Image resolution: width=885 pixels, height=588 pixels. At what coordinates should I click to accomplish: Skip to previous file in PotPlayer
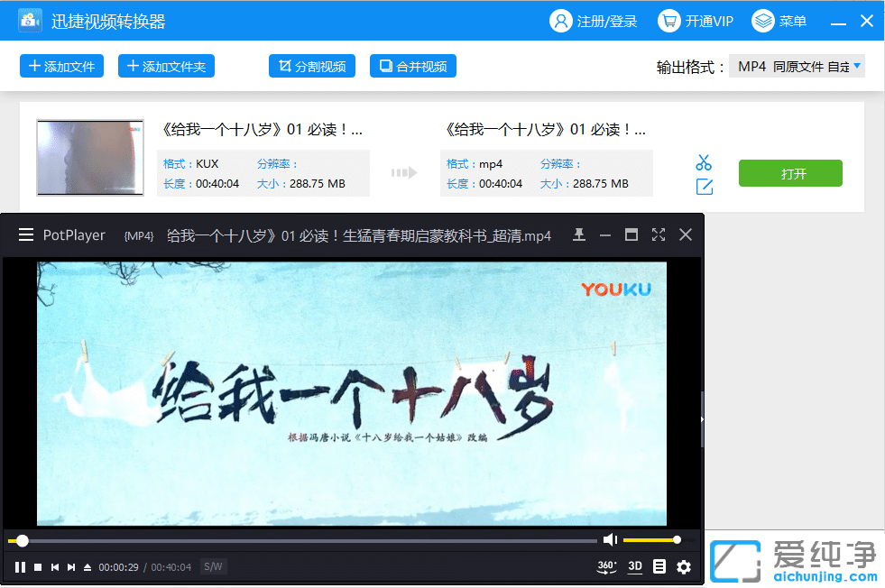click(55, 567)
